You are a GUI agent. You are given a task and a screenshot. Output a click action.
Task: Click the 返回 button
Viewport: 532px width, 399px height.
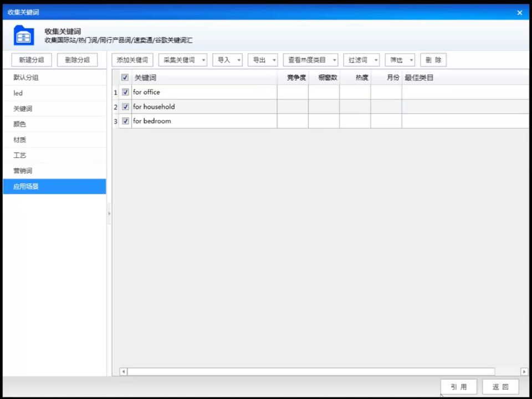(500, 387)
